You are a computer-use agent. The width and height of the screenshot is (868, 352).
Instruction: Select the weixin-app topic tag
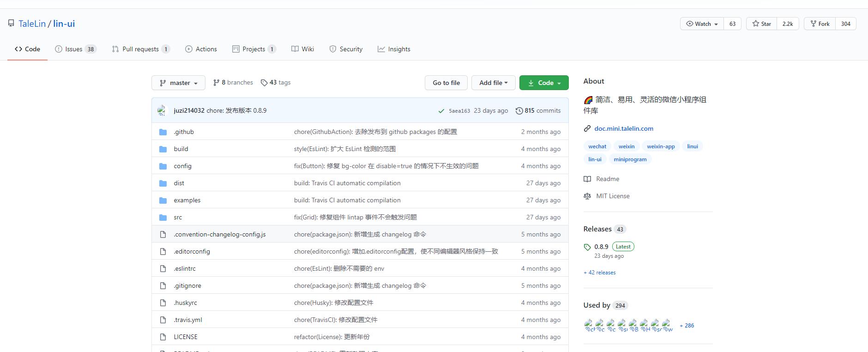pyautogui.click(x=661, y=146)
